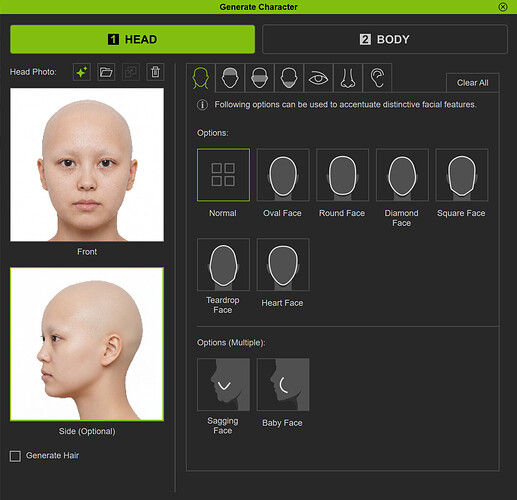
Task: Click the AI sparkle head photo icon
Action: click(82, 72)
